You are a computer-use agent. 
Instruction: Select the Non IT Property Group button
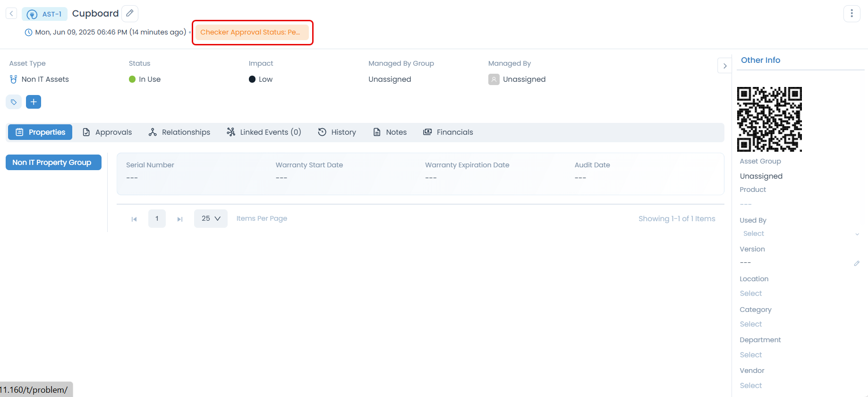(53, 163)
